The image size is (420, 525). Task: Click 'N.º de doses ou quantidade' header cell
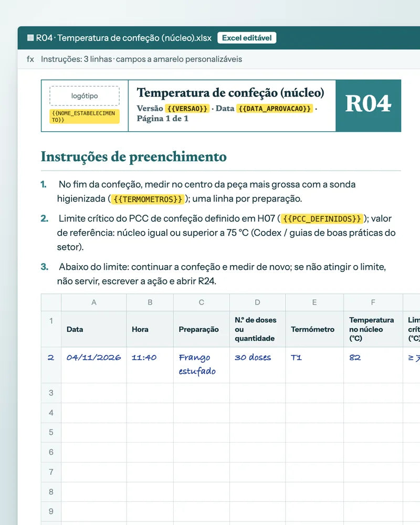pyautogui.click(x=257, y=329)
